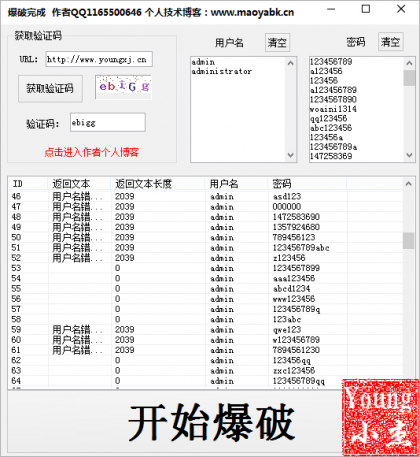Select password 123456a in the password list
Screen dimensions: 420x457
click(326, 137)
